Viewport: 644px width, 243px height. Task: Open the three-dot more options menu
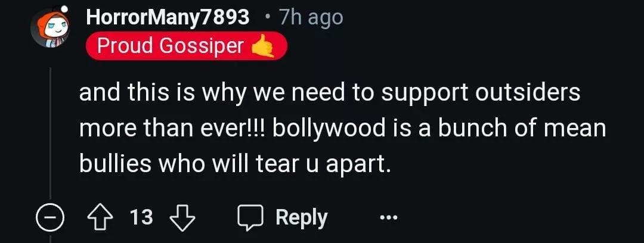[x=389, y=217]
